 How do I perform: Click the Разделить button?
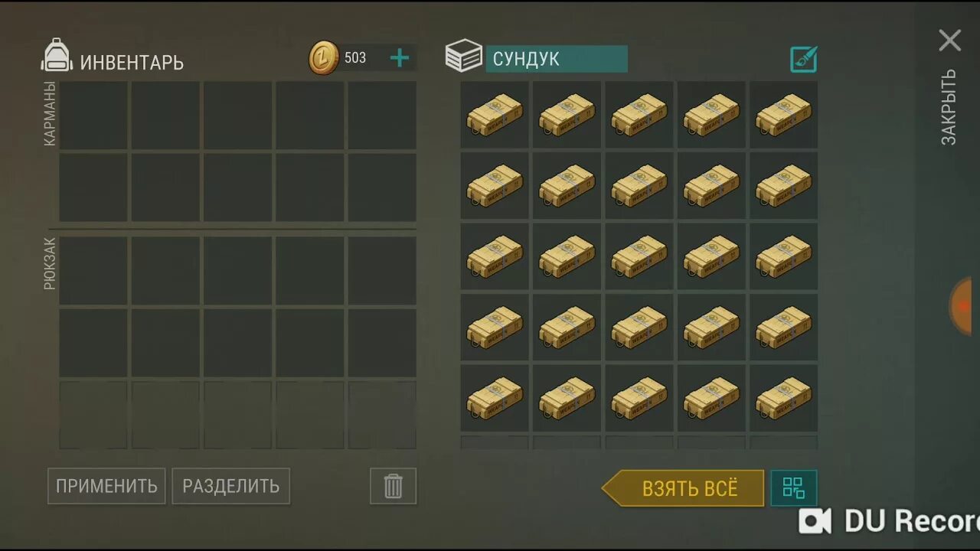tap(230, 486)
